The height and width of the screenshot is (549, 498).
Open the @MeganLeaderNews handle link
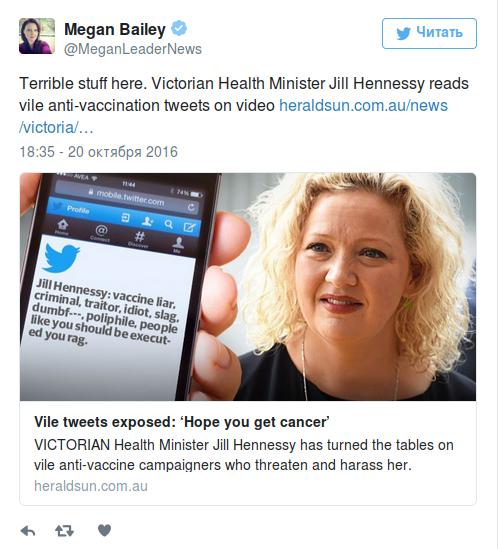point(133,49)
